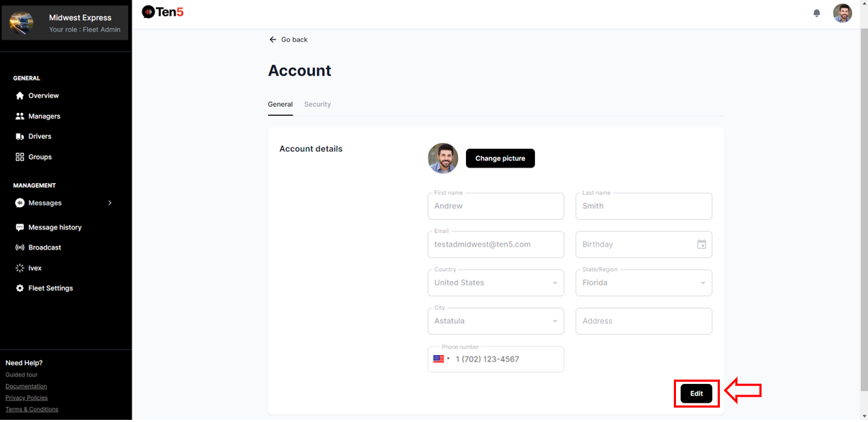Click the Managers people icon

(x=20, y=116)
